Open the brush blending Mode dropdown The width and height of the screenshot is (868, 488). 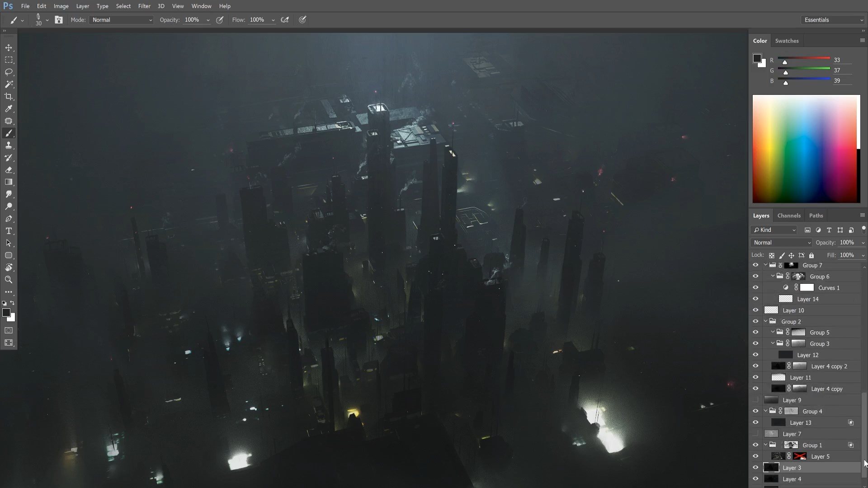coord(121,20)
